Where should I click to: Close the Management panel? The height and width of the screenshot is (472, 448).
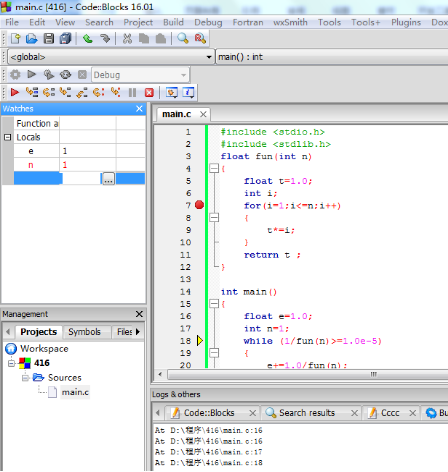[x=139, y=314]
